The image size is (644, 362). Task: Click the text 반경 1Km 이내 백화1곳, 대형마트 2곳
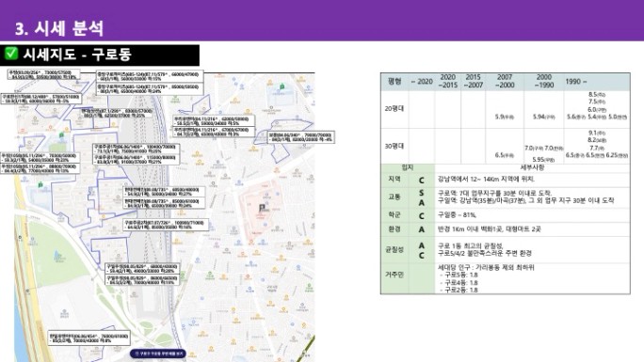(x=490, y=229)
